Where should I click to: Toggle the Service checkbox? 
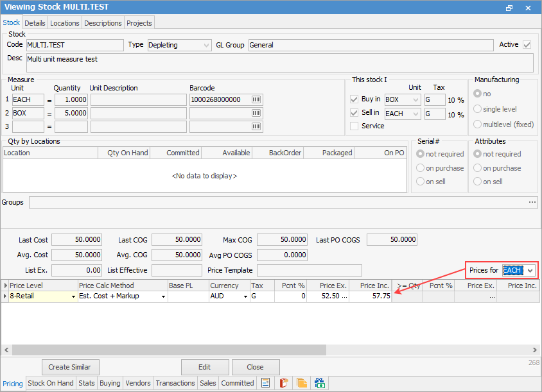click(354, 126)
